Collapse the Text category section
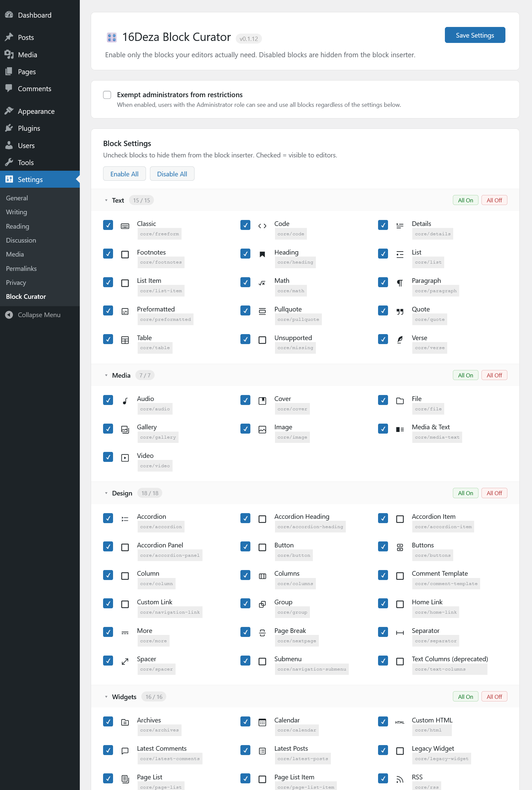Viewport: 532px width, 790px height. (x=106, y=200)
